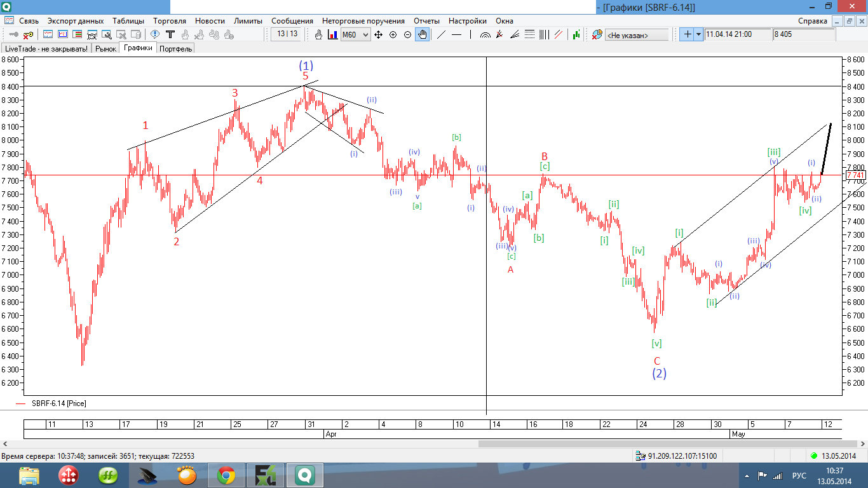Open the Экспорт данных menu
The image size is (868, 488).
click(76, 21)
